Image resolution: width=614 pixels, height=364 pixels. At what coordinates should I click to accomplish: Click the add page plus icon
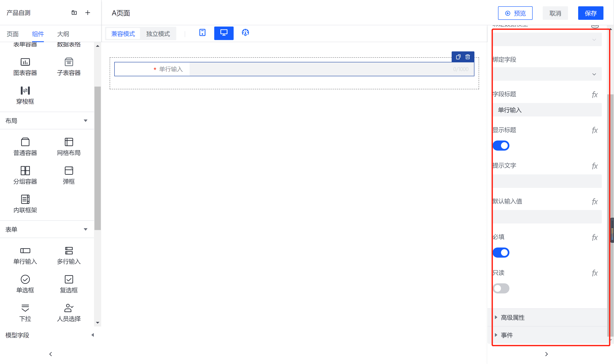click(x=88, y=13)
